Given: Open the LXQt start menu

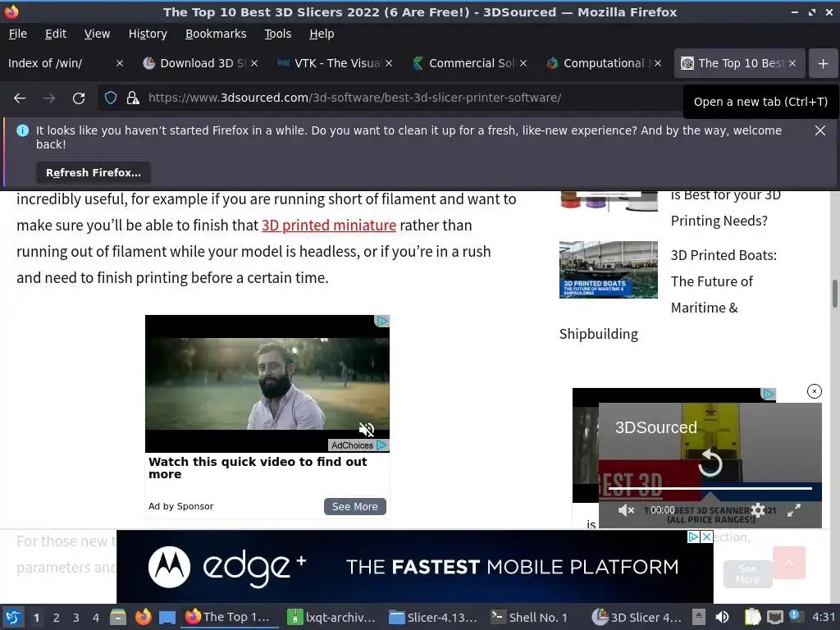Looking at the screenshot, I should click(x=13, y=617).
